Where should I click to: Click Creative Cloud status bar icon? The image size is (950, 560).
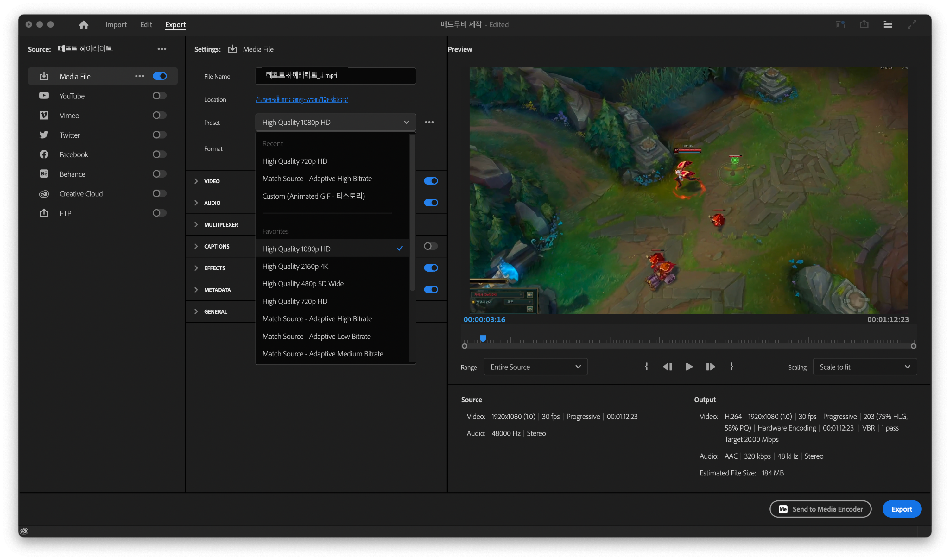pyautogui.click(x=24, y=531)
